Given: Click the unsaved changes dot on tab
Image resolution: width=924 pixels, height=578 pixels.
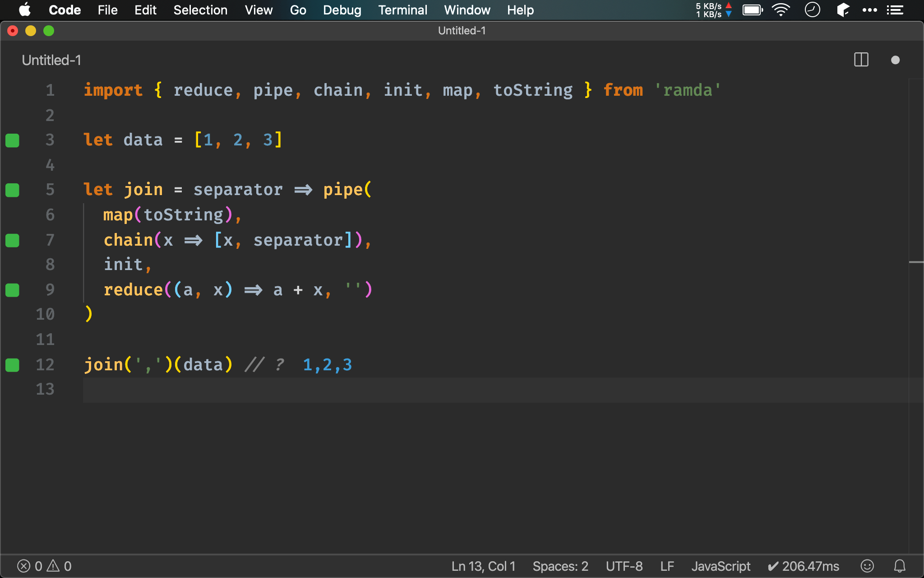Looking at the screenshot, I should 896,60.
